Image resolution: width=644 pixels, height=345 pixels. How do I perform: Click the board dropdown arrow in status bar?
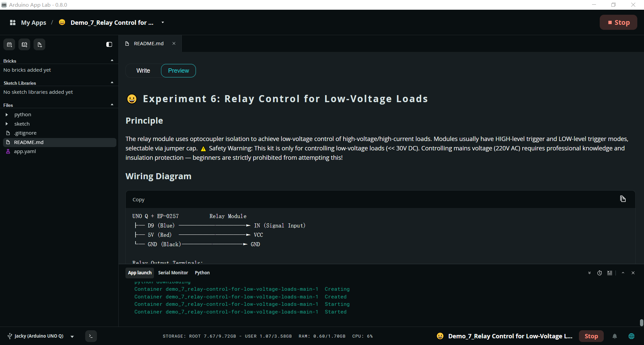click(x=72, y=336)
